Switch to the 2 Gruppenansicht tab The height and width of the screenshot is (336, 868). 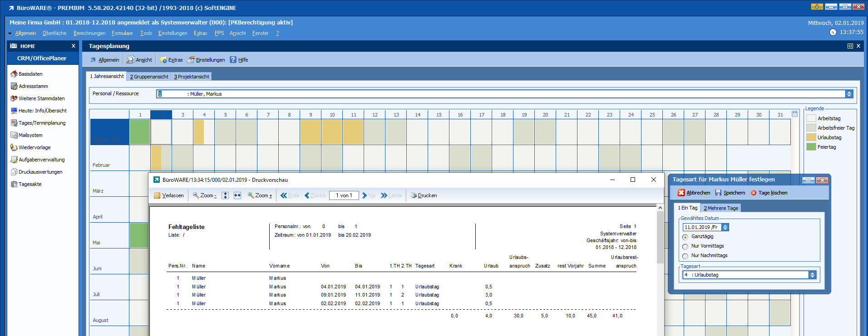(x=149, y=77)
